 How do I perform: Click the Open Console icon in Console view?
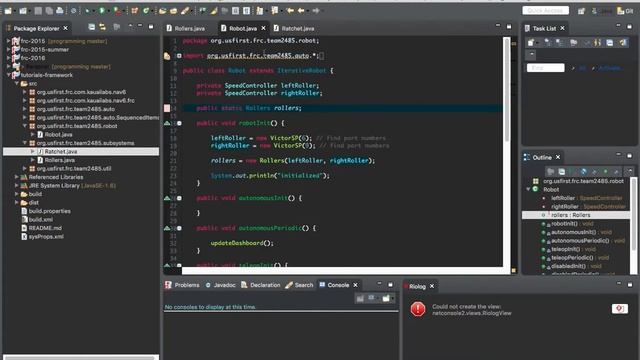(x=386, y=298)
